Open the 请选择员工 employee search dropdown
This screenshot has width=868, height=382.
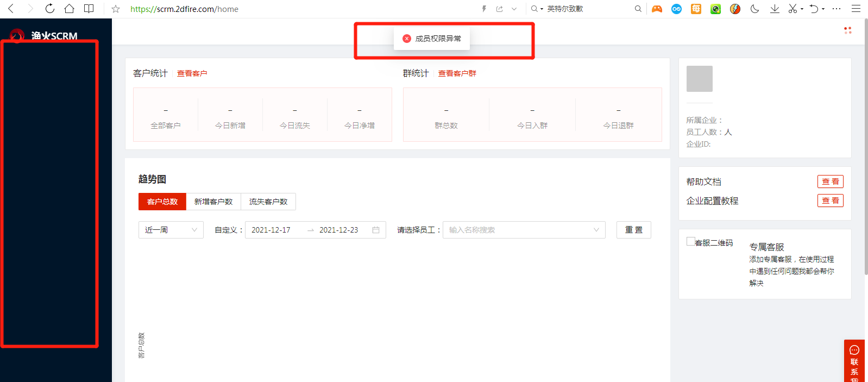524,230
